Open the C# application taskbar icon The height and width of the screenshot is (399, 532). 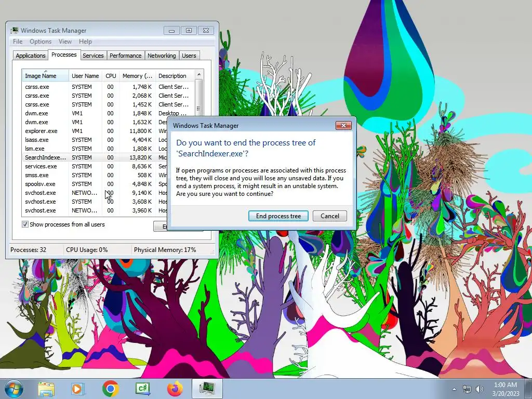[142, 389]
